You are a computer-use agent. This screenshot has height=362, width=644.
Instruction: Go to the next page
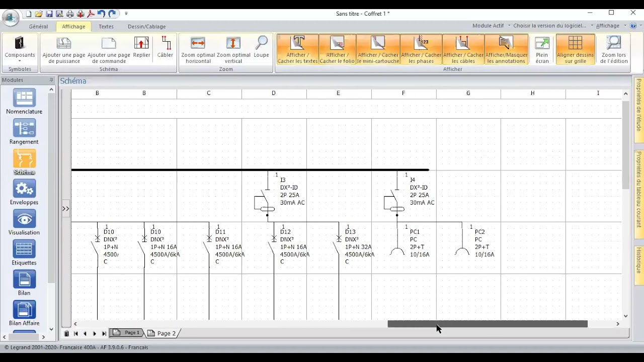pyautogui.click(x=95, y=333)
